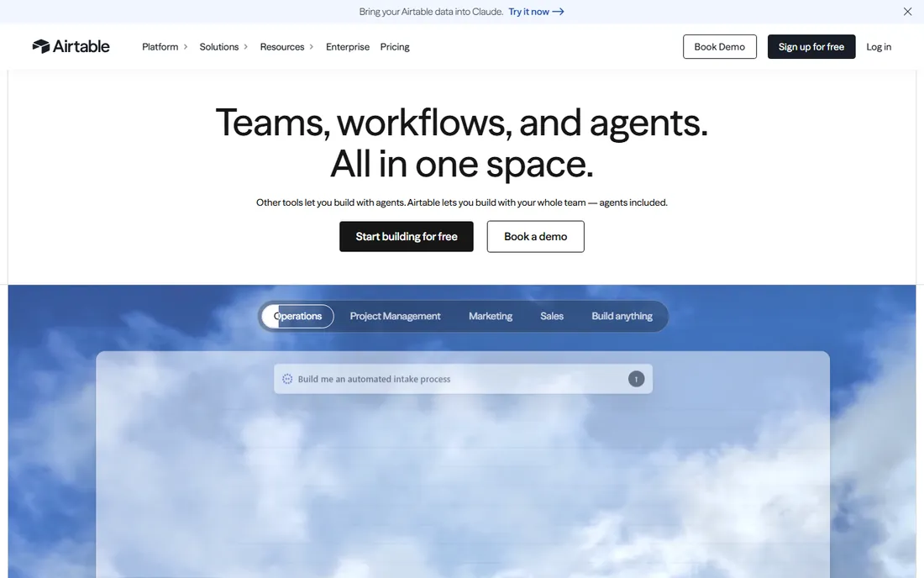Viewport: 924px width, 578px height.
Task: Click the sparkle icon in the prompt box
Action: 287,379
